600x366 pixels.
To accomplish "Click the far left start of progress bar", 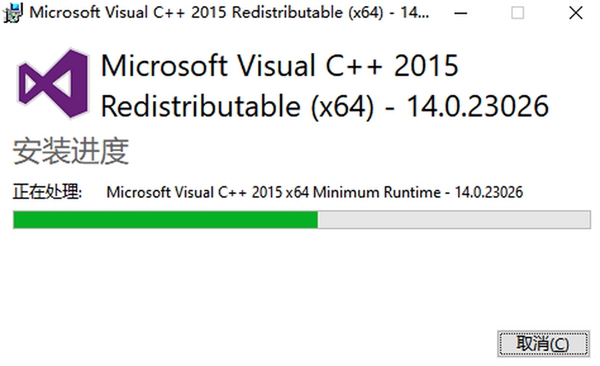I will pos(18,220).
